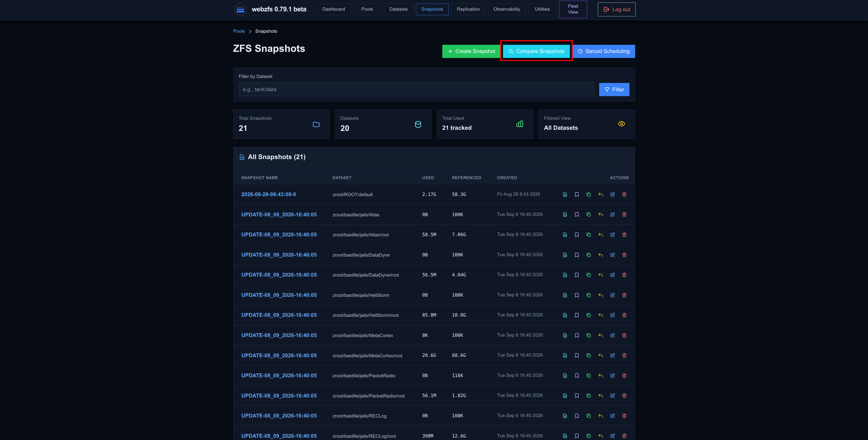Click the Create Snapshot button

(x=471, y=51)
